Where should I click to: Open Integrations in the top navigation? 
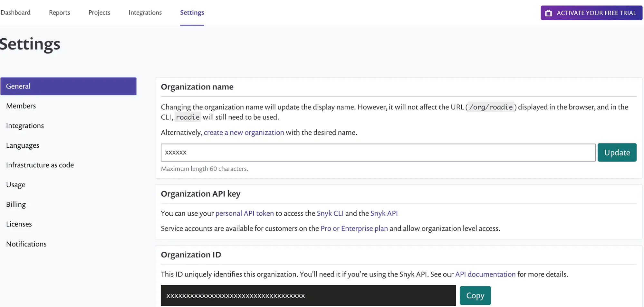(145, 13)
